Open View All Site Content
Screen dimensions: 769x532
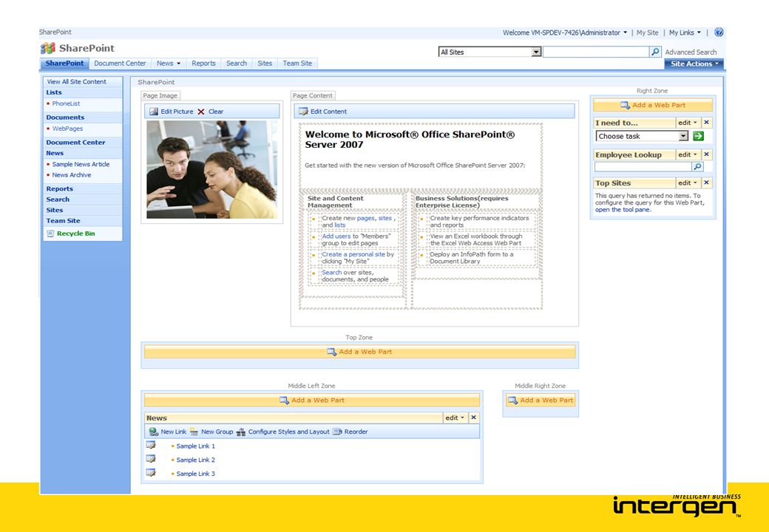pos(76,82)
